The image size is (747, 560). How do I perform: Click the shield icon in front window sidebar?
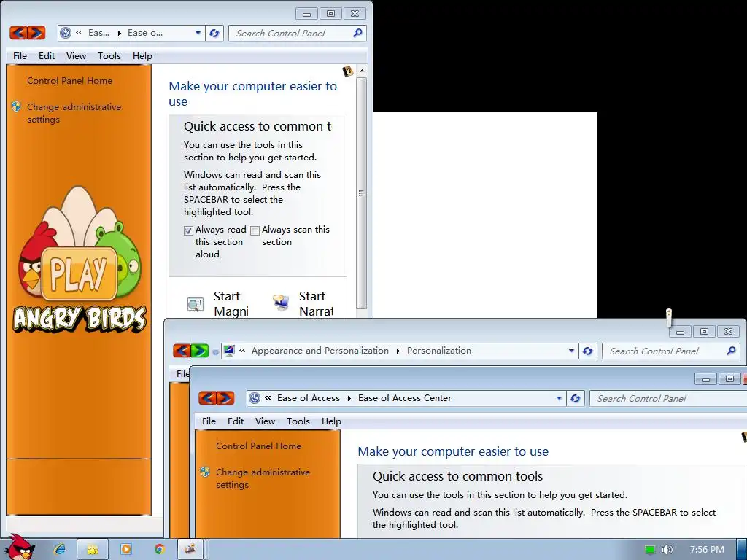(x=205, y=472)
